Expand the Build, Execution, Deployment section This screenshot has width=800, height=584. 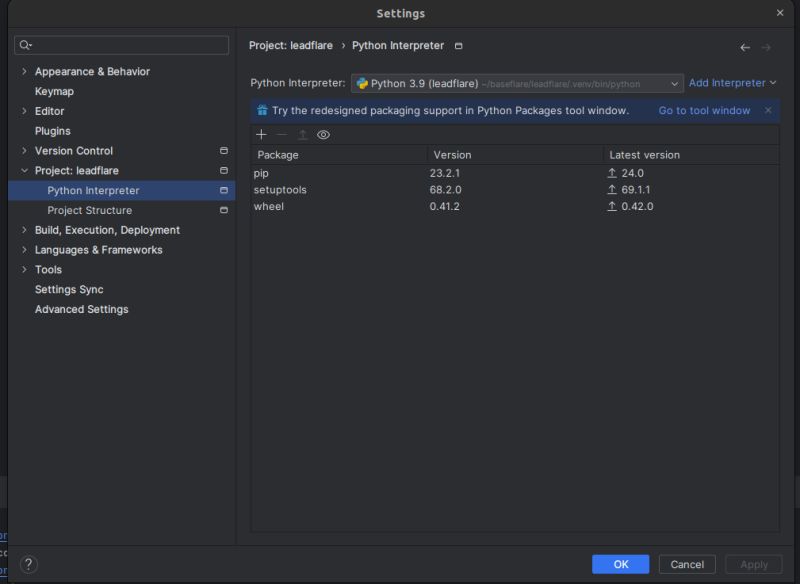point(24,230)
